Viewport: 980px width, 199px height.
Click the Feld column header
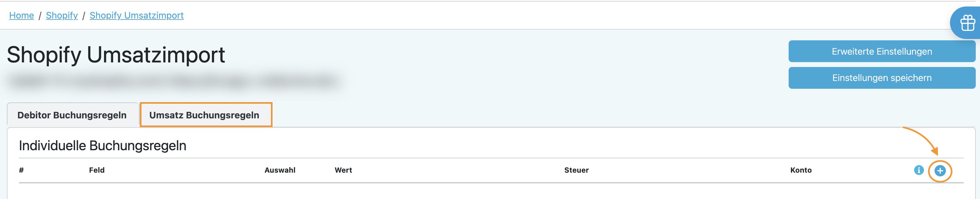click(x=97, y=170)
